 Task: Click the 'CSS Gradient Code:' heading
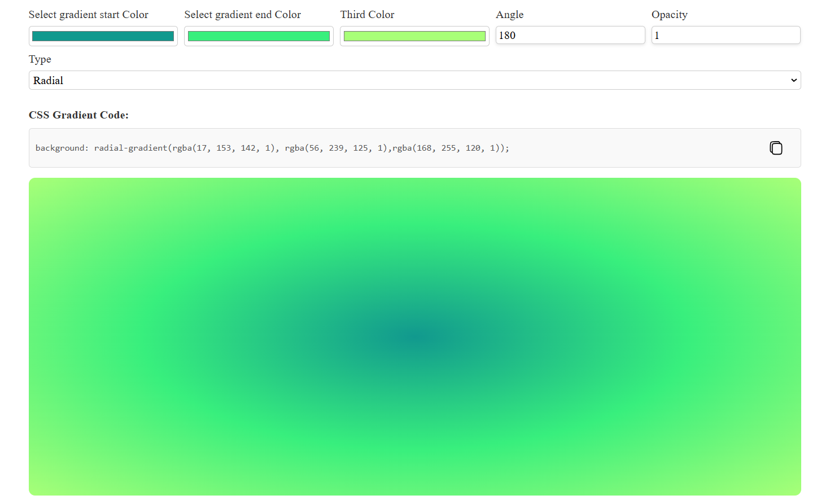point(78,115)
